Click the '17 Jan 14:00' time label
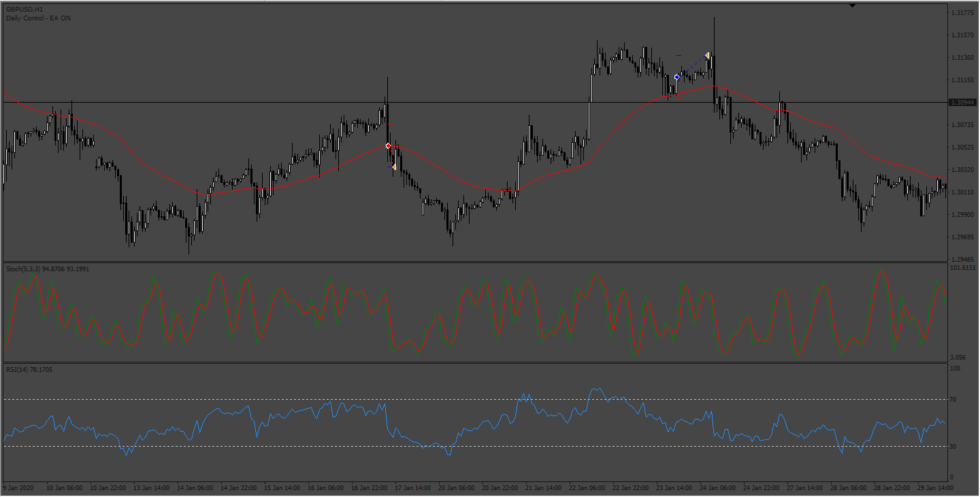Screen dimensions: 980x497 413,488
